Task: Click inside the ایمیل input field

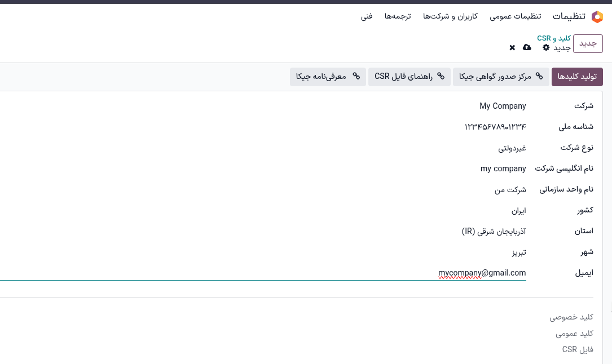Action: point(482,272)
